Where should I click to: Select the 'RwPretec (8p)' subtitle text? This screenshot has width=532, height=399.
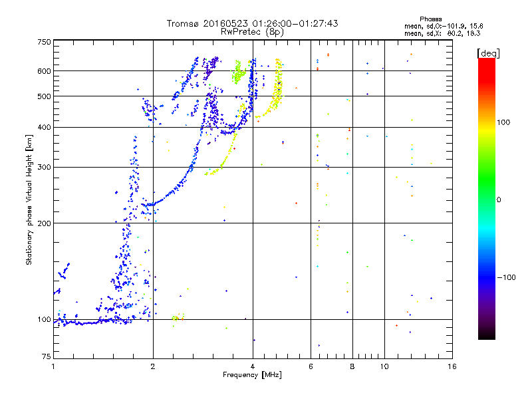click(252, 32)
